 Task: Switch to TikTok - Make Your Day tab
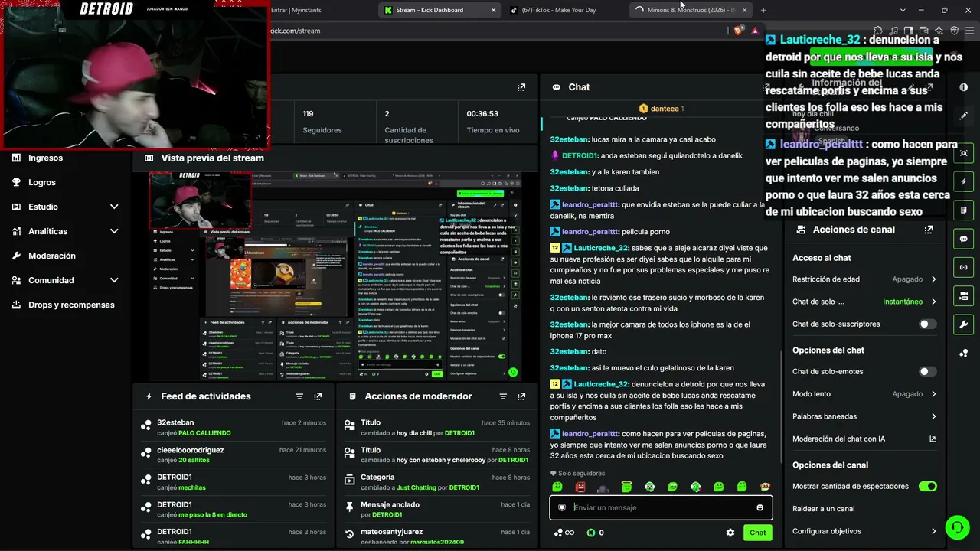(564, 10)
